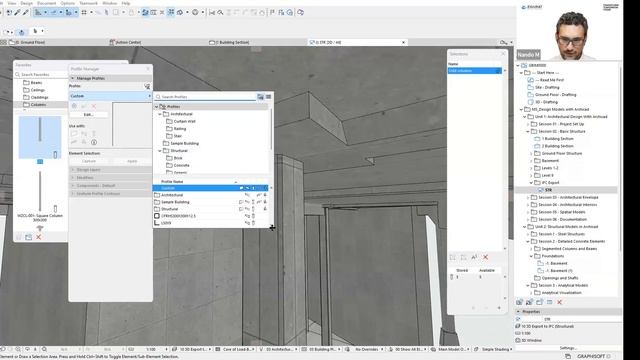Click the measure tool icon in top toolbar
The width and height of the screenshot is (640, 360).
click(x=212, y=13)
